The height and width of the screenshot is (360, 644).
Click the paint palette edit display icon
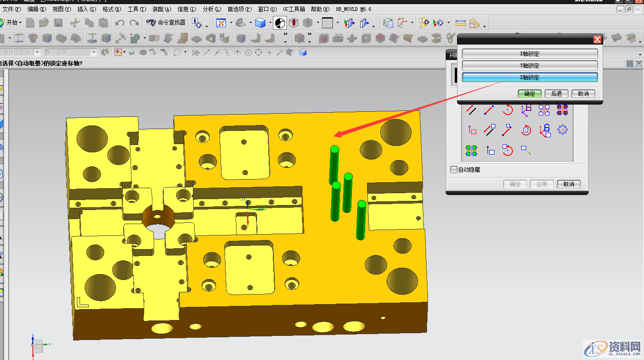tap(424, 22)
